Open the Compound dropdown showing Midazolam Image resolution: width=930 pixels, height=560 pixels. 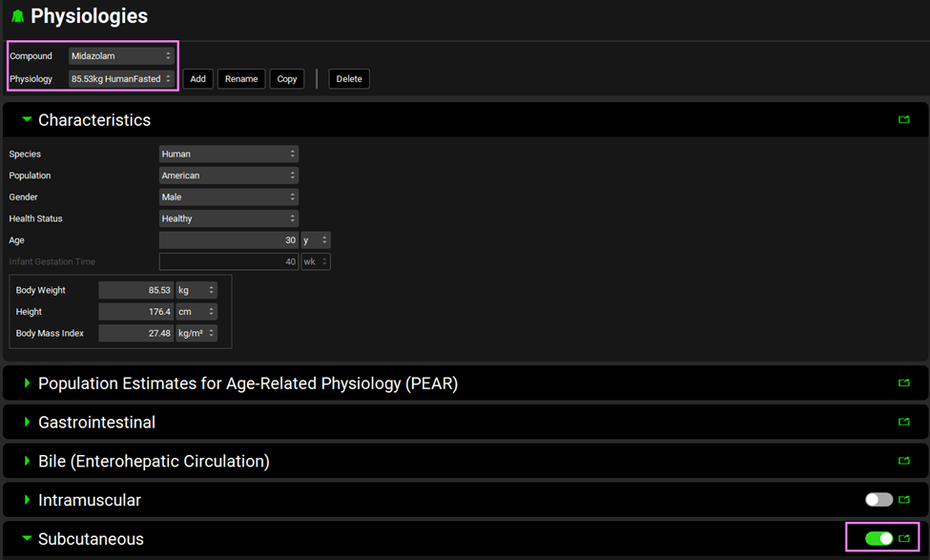point(121,56)
